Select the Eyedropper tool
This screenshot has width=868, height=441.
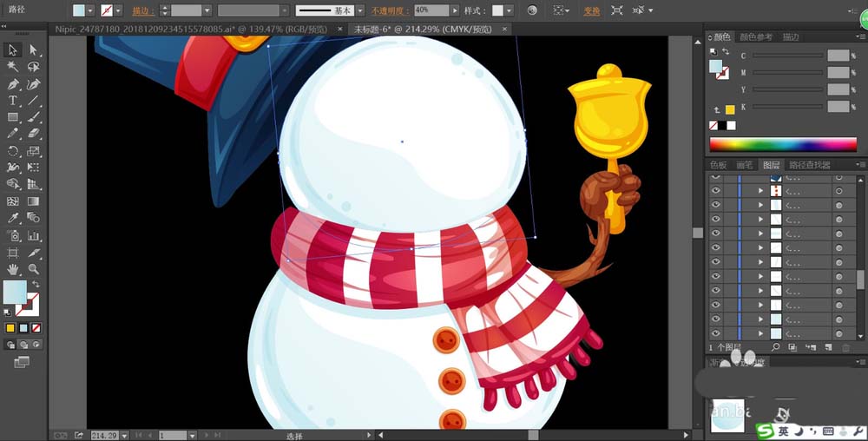coord(13,218)
